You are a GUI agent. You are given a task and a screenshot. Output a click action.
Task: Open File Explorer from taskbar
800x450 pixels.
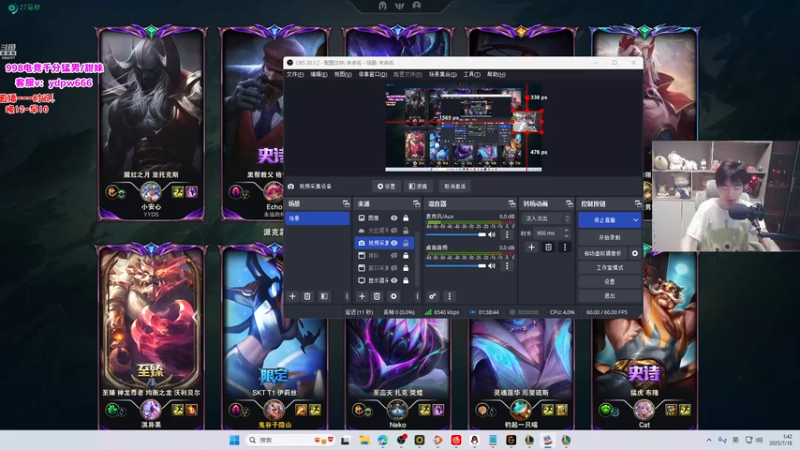pos(364,440)
